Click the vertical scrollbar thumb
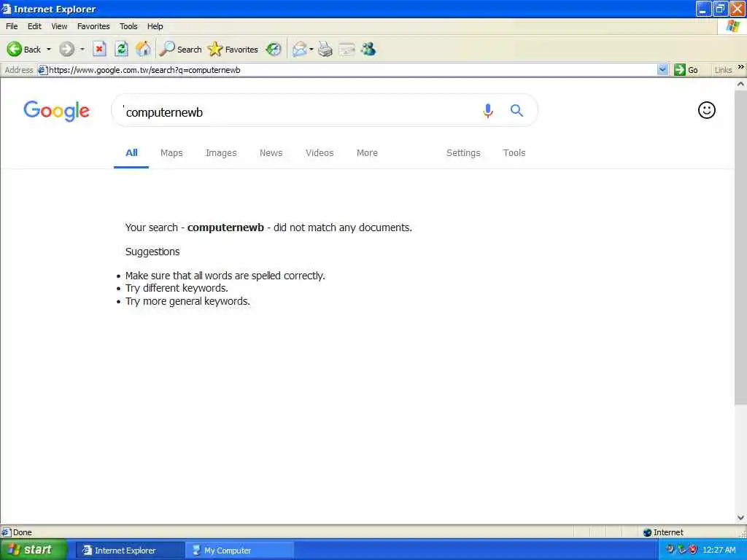 [740, 248]
